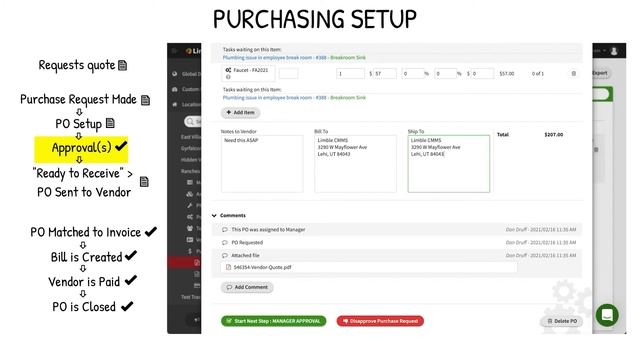Click the Limble logo in the header
The height and width of the screenshot is (360, 640).
tap(193, 51)
